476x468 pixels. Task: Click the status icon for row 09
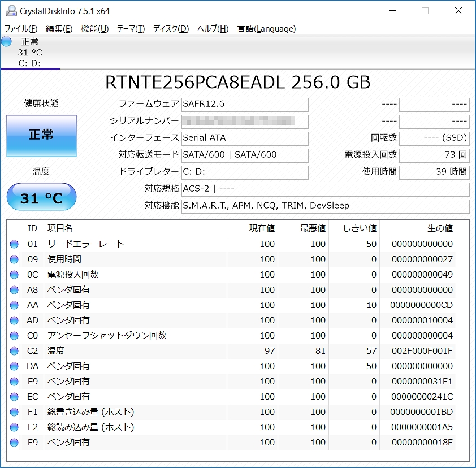[x=14, y=259]
